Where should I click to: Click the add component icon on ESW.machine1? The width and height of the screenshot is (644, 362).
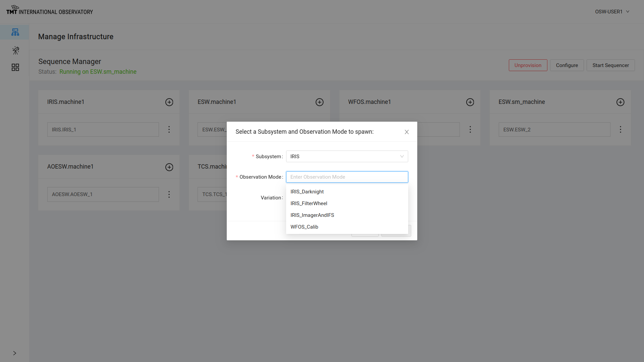tap(319, 102)
